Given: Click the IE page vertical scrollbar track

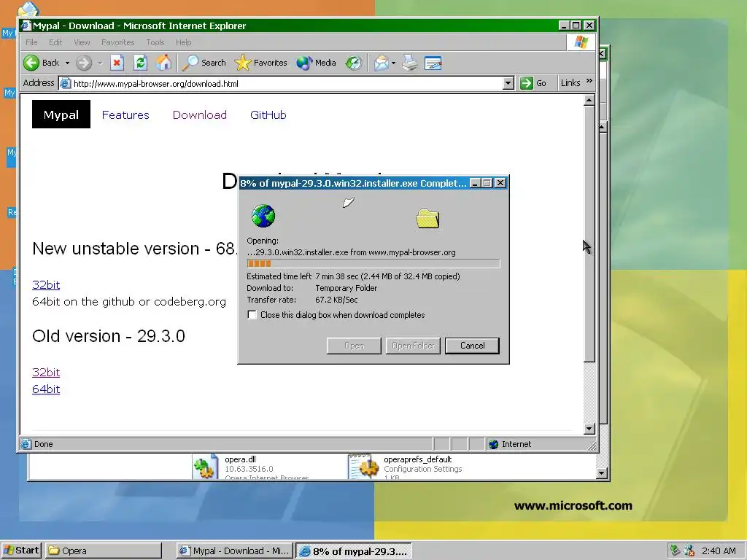Looking at the screenshot, I should [x=589, y=392].
